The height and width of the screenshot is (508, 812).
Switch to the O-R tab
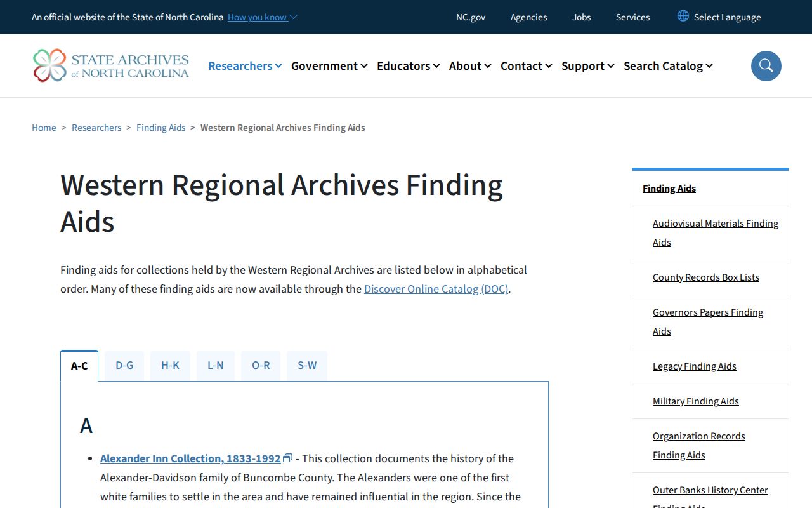(x=261, y=365)
